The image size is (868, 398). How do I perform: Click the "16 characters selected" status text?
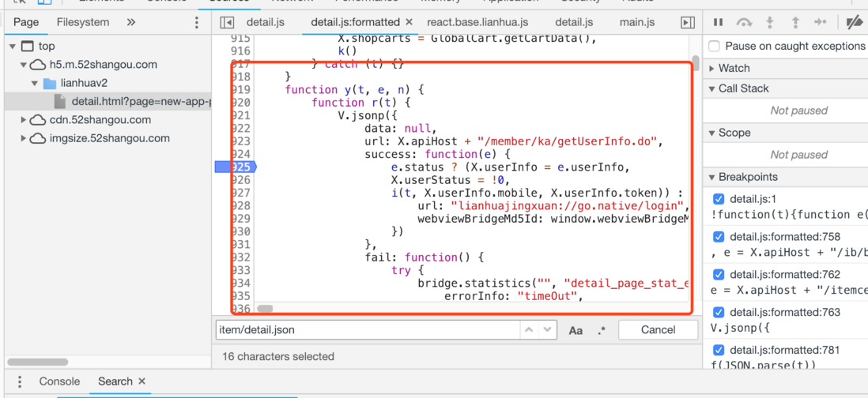[x=278, y=357]
